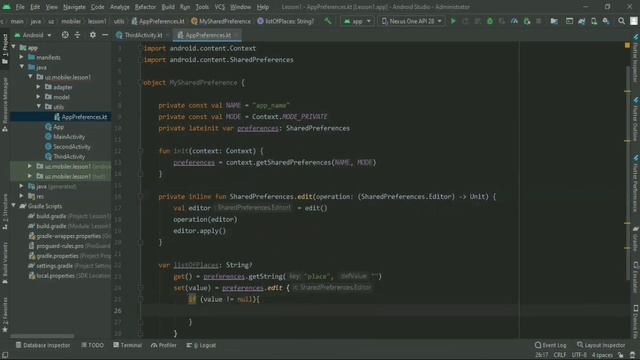Image resolution: width=640 pixels, height=360 pixels.
Task: Open the Project tool window sidebar tab
Action: [5, 48]
